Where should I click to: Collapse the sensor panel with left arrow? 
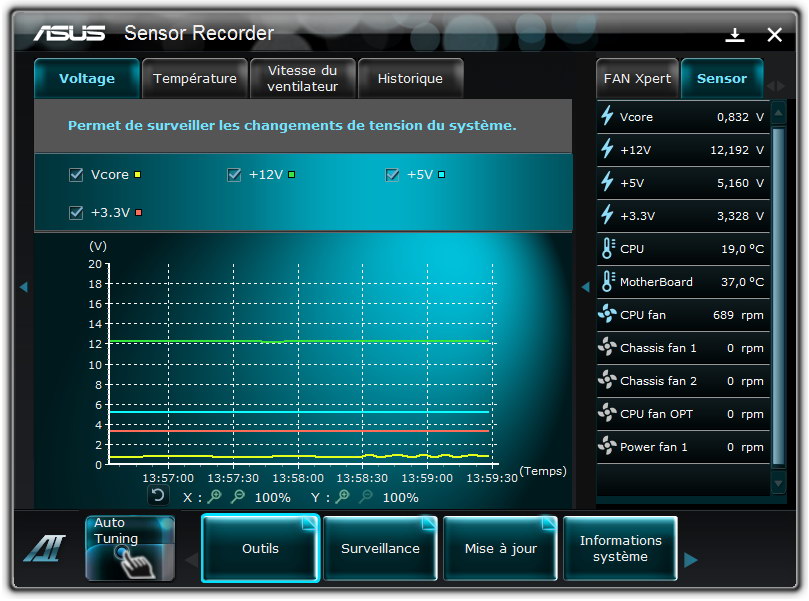(x=586, y=287)
